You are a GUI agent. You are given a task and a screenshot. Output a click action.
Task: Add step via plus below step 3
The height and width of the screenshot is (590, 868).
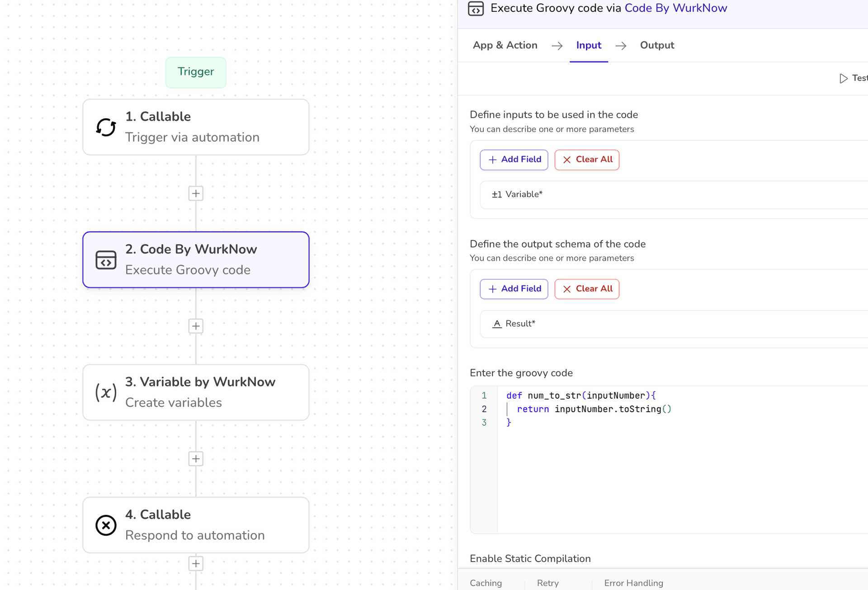(196, 459)
